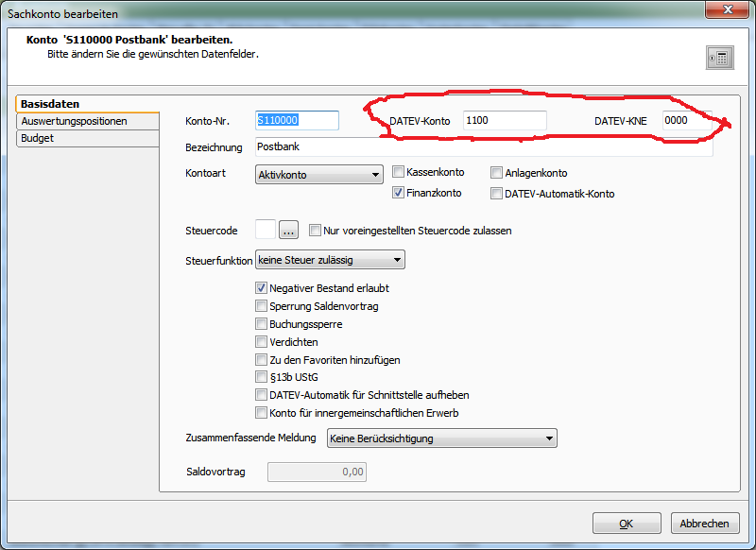Click into the DATEV-Konto field
756x550 pixels.
[504, 121]
